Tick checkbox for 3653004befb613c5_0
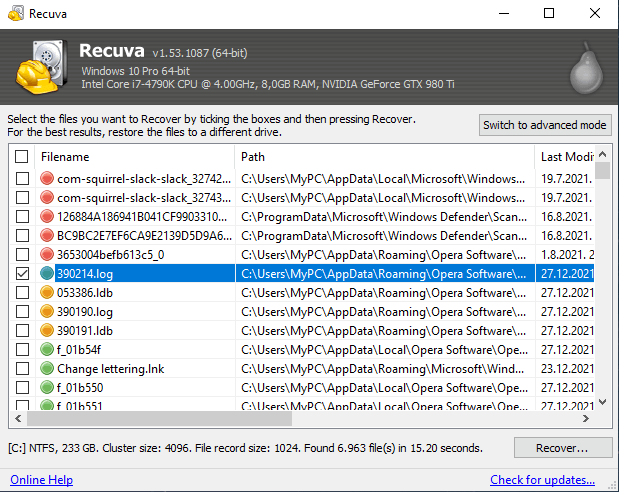The height and width of the screenshot is (492, 619). [23, 254]
